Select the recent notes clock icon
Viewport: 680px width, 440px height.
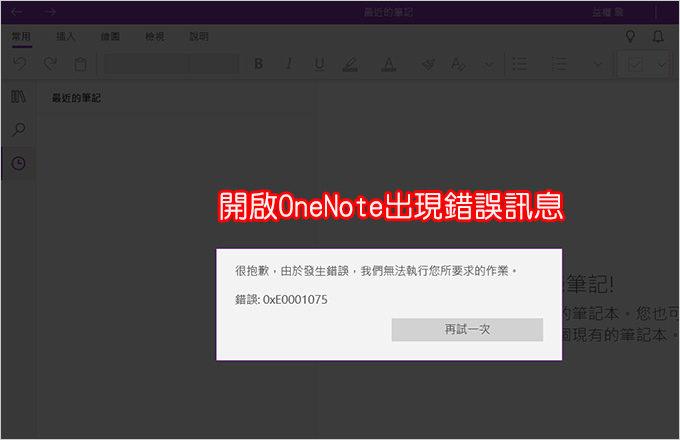(18, 163)
